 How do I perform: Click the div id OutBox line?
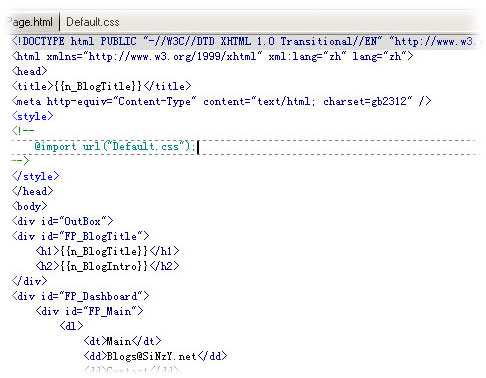coord(62,221)
